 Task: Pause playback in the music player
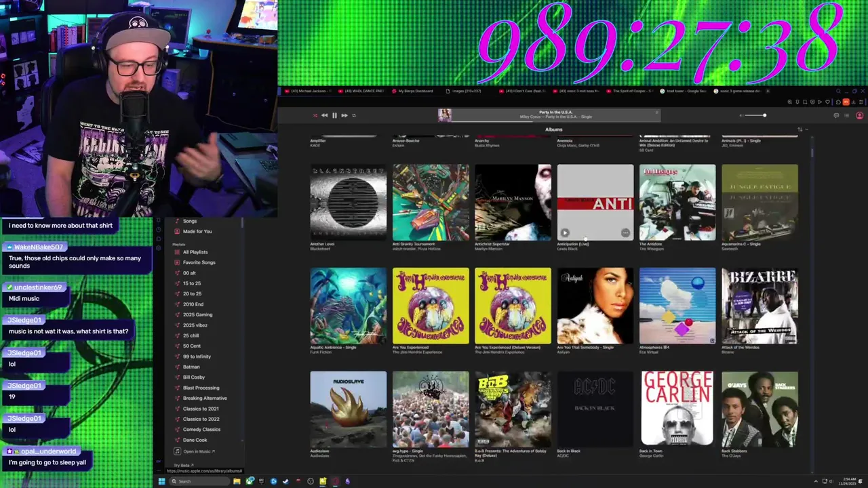[334, 115]
